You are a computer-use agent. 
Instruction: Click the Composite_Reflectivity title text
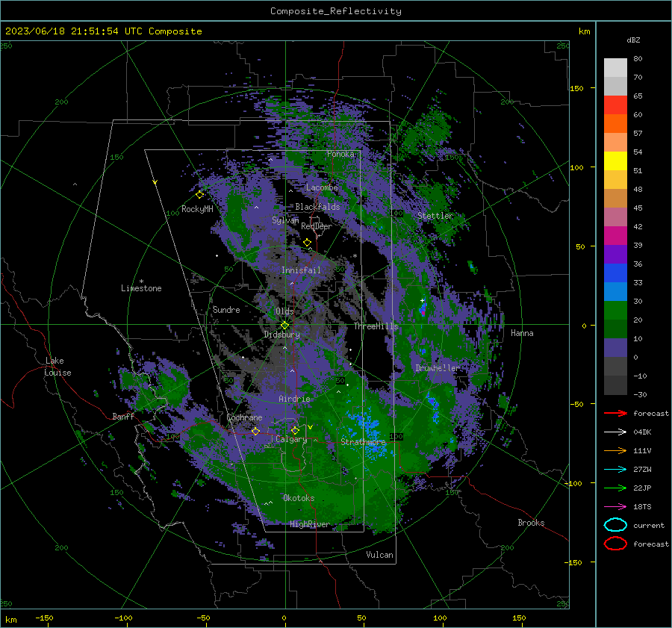335,11
